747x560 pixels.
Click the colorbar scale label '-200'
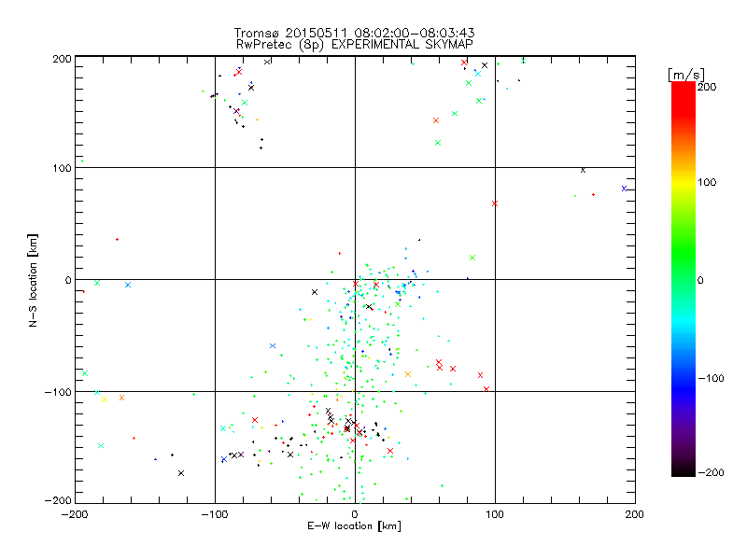pos(711,473)
